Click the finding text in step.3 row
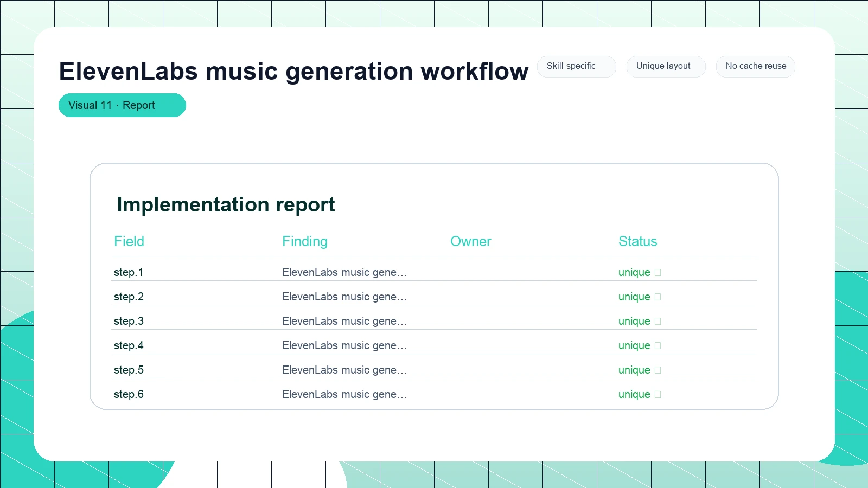The image size is (868, 488). coord(344,321)
